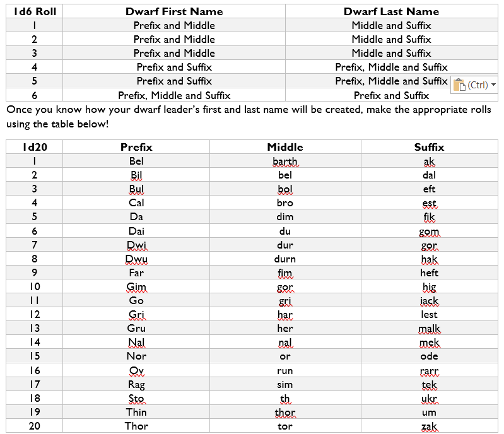
Task: Click the suffix 'malk' cell
Action: (x=429, y=329)
